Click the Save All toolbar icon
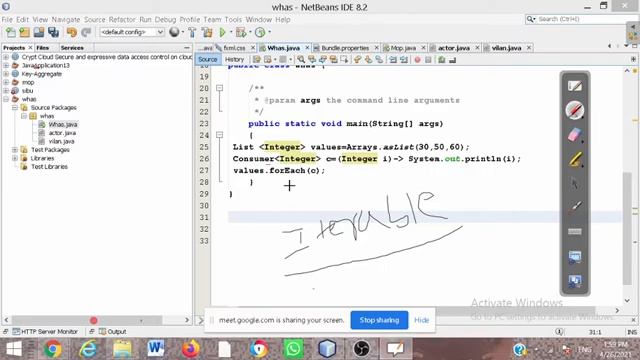The image size is (640, 360). (53, 32)
